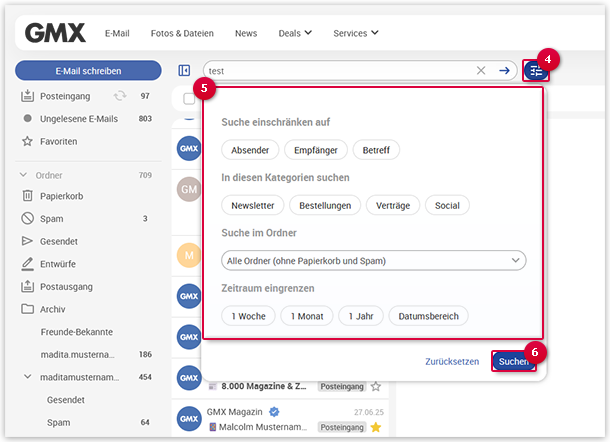This screenshot has height=442, width=610.
Task: Click the Archiv folder icon
Action: (x=27, y=309)
